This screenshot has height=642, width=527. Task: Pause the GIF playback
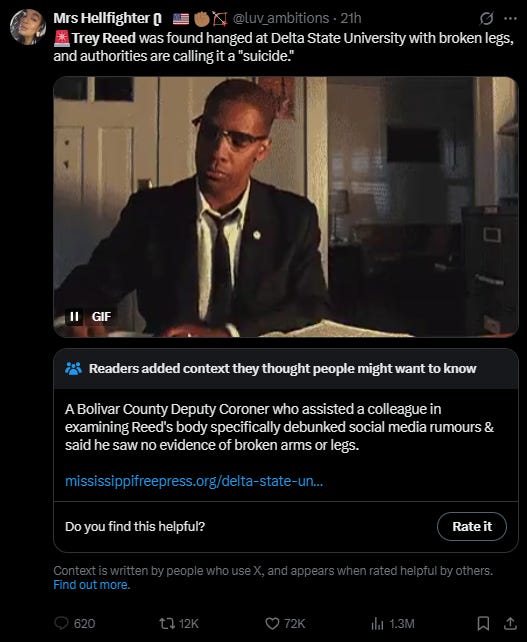pyautogui.click(x=74, y=316)
